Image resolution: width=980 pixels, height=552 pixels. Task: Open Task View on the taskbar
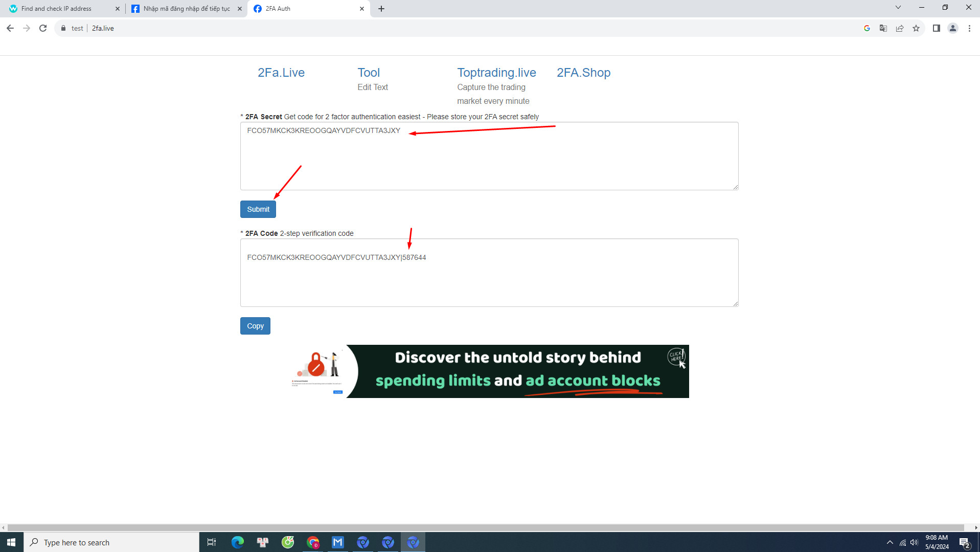tap(211, 542)
